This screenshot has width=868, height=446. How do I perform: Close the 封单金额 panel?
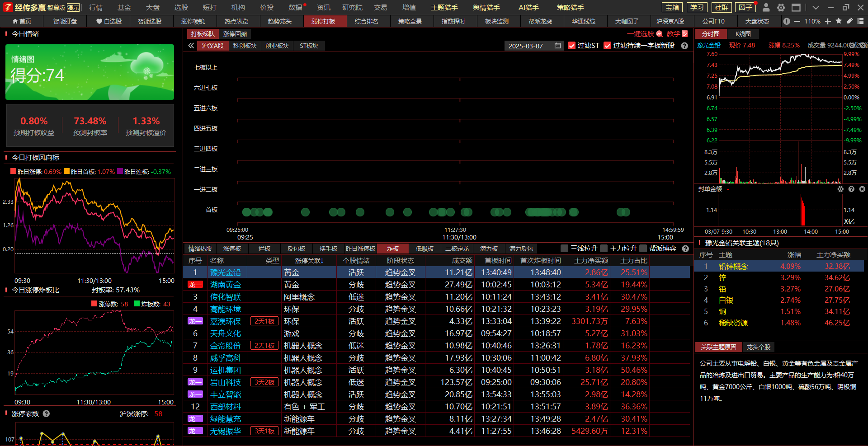point(862,189)
